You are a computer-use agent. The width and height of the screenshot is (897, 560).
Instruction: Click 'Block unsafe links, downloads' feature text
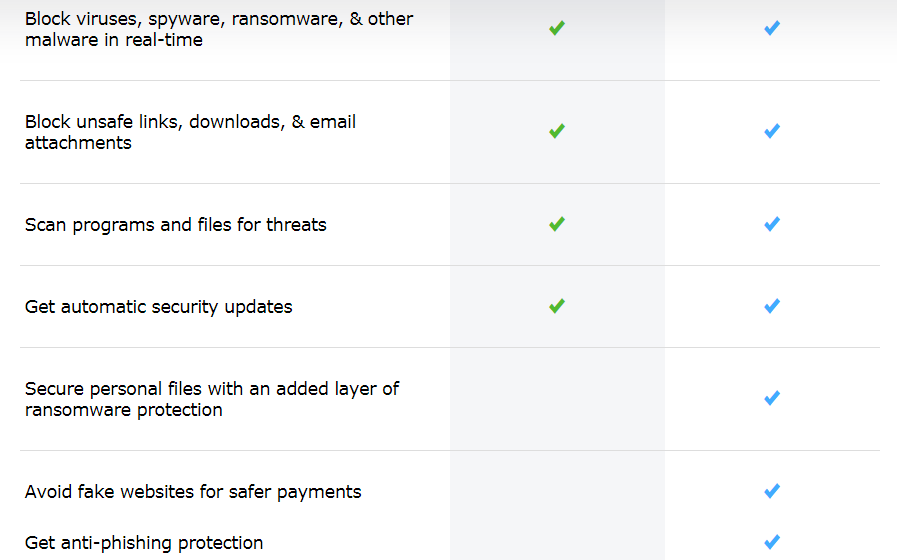pyautogui.click(x=190, y=132)
